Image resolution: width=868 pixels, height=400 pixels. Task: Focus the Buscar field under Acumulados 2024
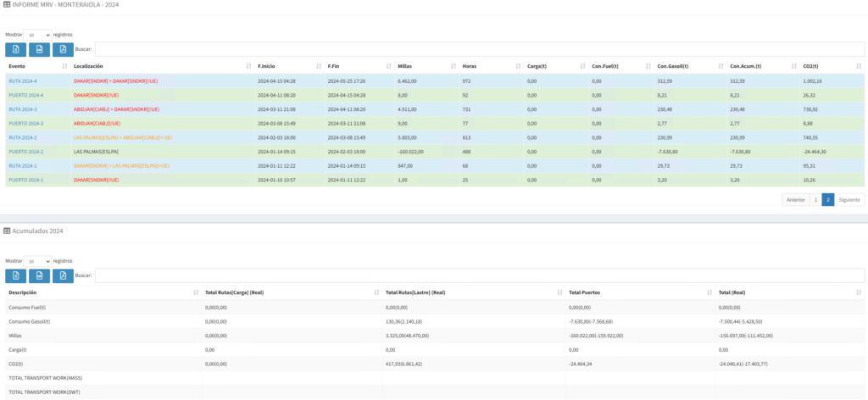click(x=479, y=275)
